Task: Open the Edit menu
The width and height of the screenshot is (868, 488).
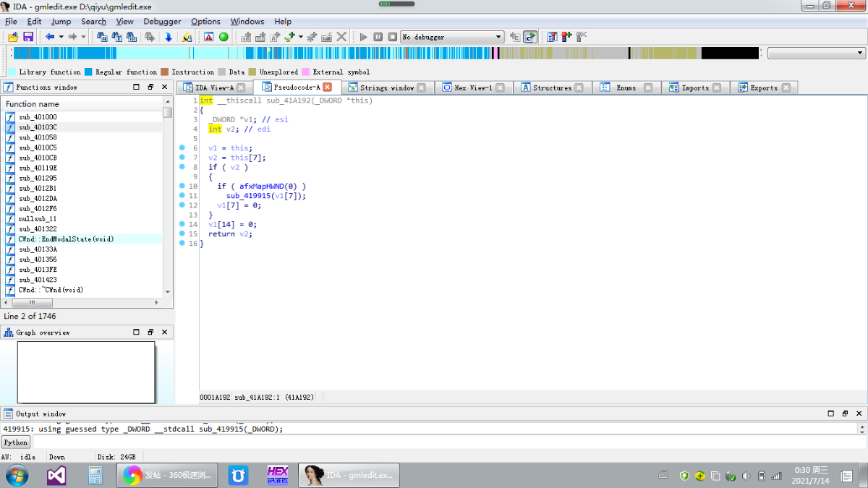Action: click(34, 22)
